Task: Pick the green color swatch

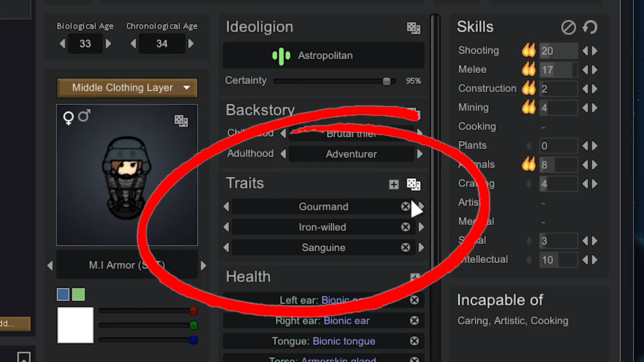Action: pos(78,294)
